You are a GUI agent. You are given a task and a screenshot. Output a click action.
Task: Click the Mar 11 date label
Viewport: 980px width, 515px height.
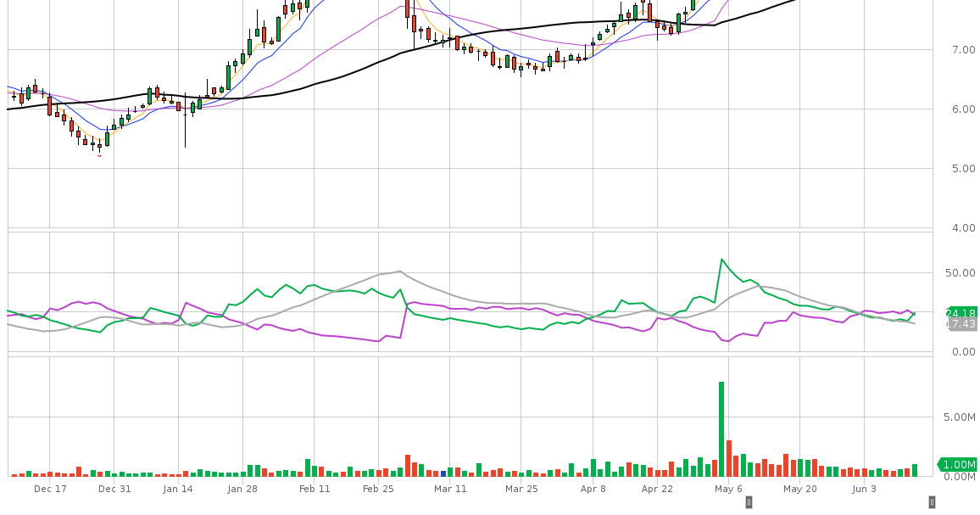click(450, 489)
